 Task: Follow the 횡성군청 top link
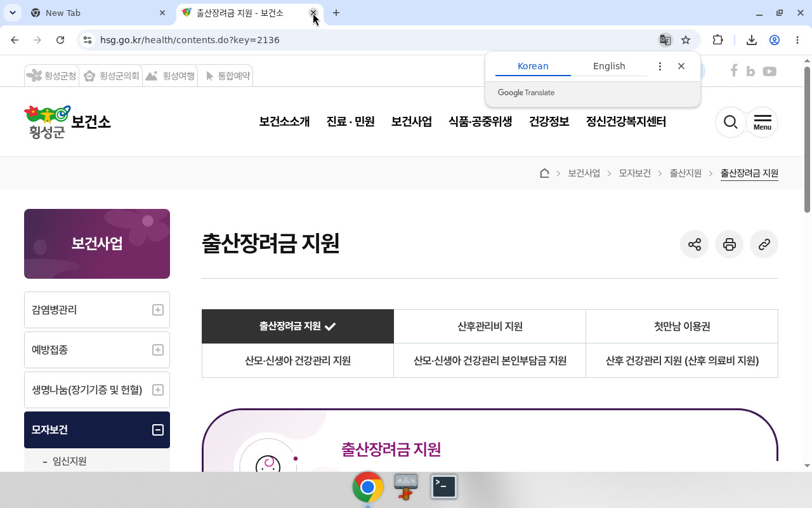tap(51, 76)
